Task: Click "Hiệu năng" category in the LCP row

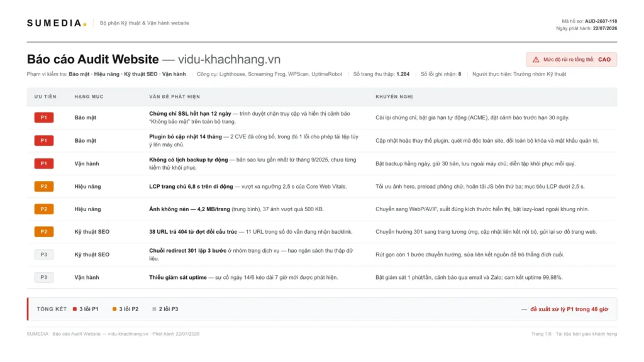Action: 87,186
